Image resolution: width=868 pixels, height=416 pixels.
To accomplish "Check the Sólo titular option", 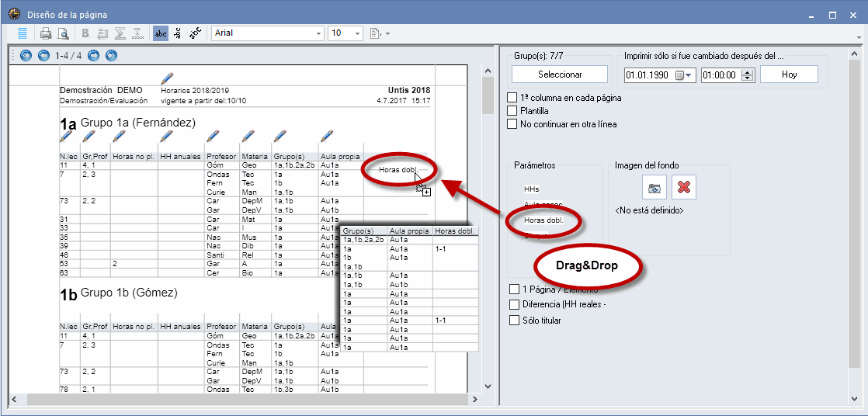I will pyautogui.click(x=514, y=321).
